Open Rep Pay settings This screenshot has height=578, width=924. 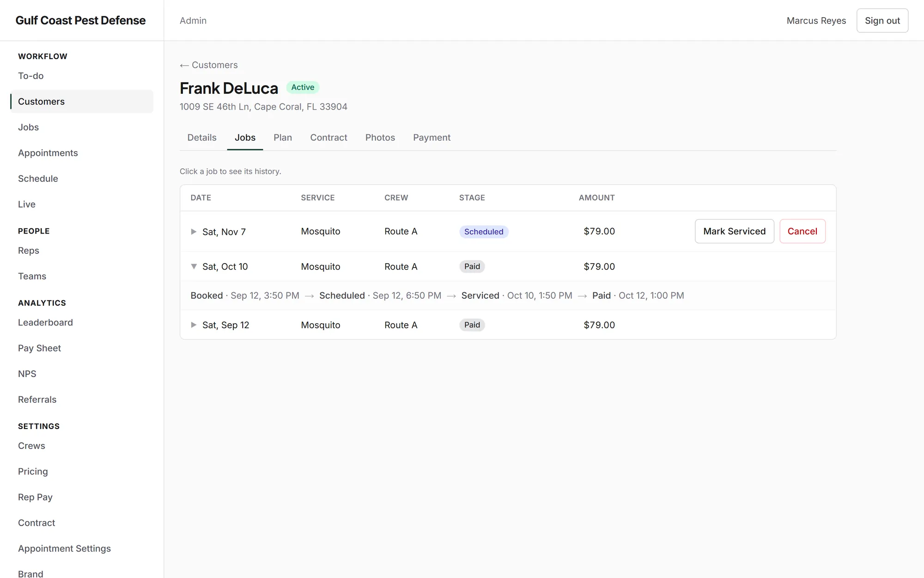pyautogui.click(x=82, y=497)
